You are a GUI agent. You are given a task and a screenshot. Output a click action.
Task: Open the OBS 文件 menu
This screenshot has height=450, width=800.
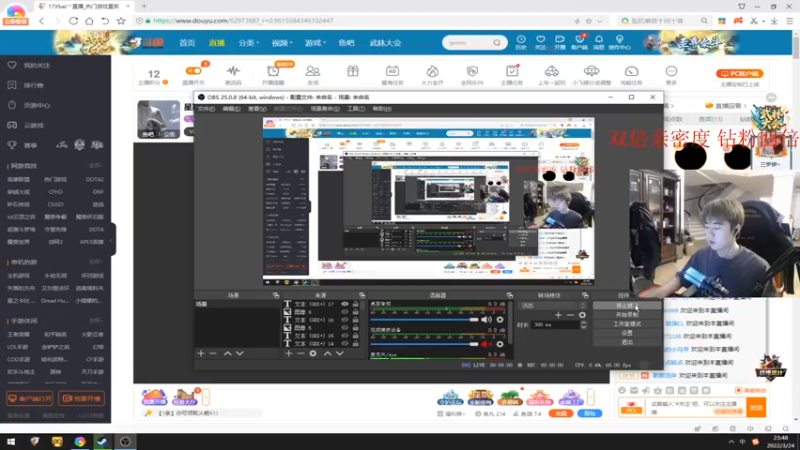206,109
